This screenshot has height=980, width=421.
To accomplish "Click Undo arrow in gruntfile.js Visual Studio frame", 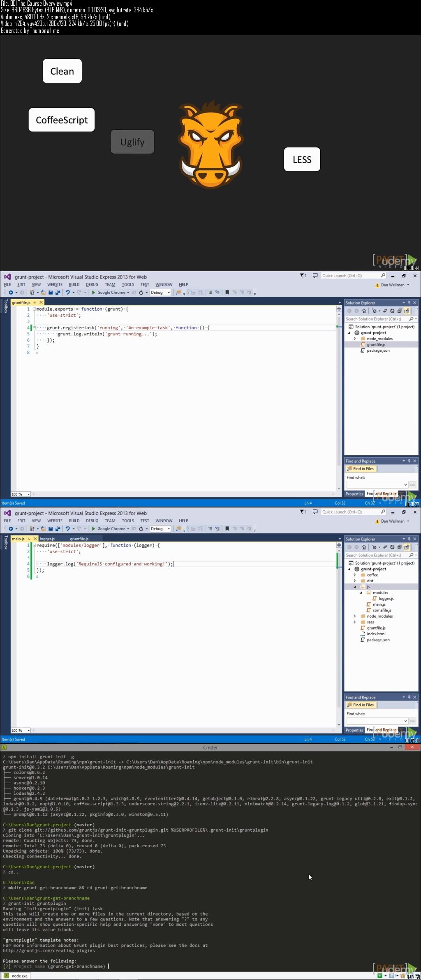I will click(x=67, y=293).
